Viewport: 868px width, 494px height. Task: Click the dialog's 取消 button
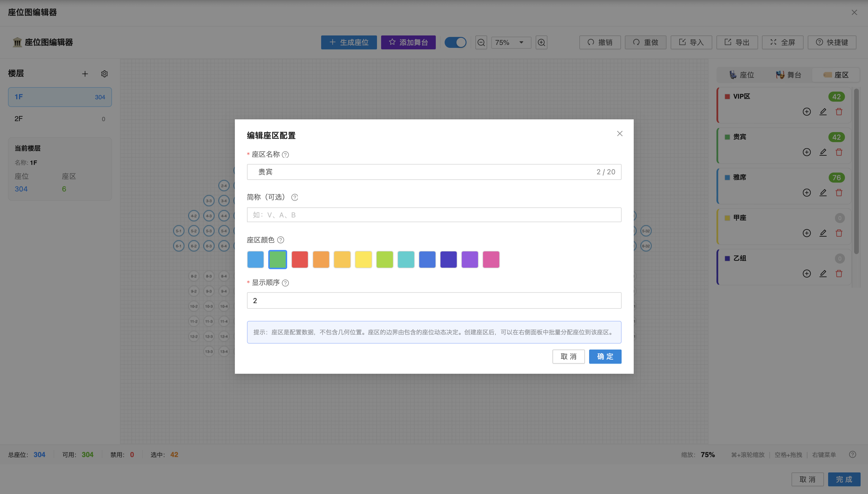(568, 357)
